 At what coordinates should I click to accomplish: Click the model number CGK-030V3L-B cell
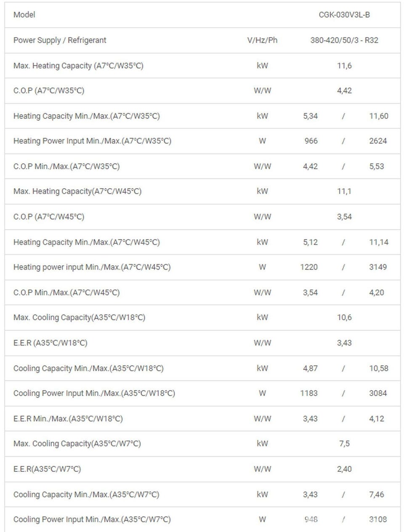[344, 15]
